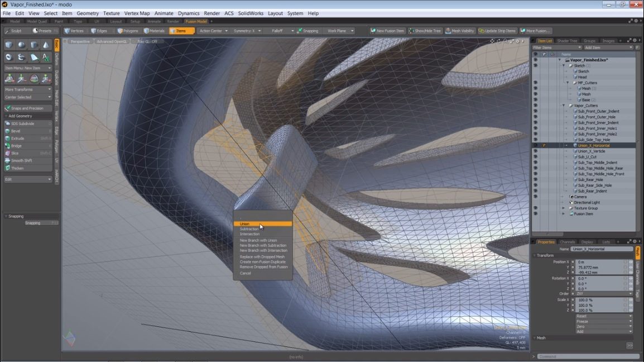Select the Bridge tool
This screenshot has width=644, height=362.
pos(22,145)
